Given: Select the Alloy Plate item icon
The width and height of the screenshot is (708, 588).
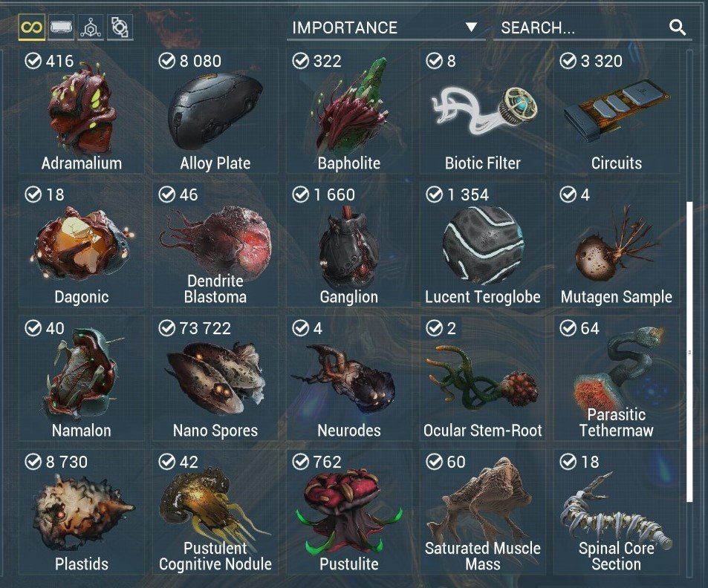Looking at the screenshot, I should [x=215, y=111].
